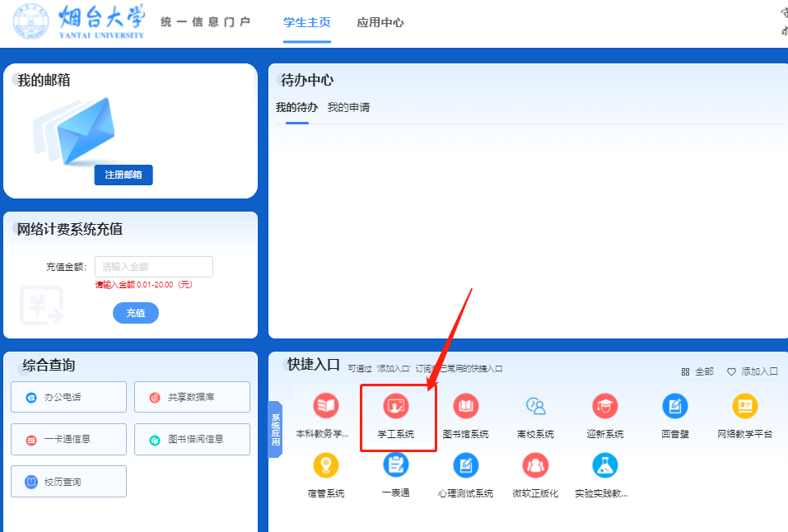Launch the 实验实践 flask icon
The width and height of the screenshot is (788, 532).
[605, 466]
